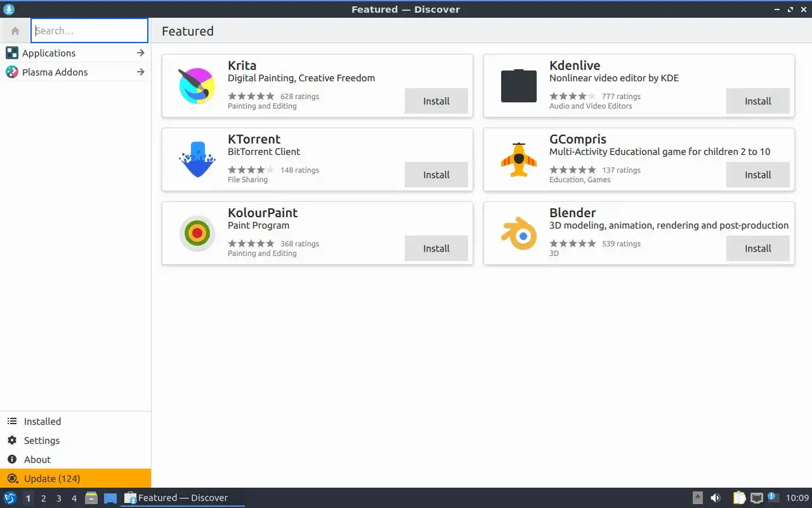Click the GCompris airplane icon
812x508 pixels.
[x=519, y=159]
